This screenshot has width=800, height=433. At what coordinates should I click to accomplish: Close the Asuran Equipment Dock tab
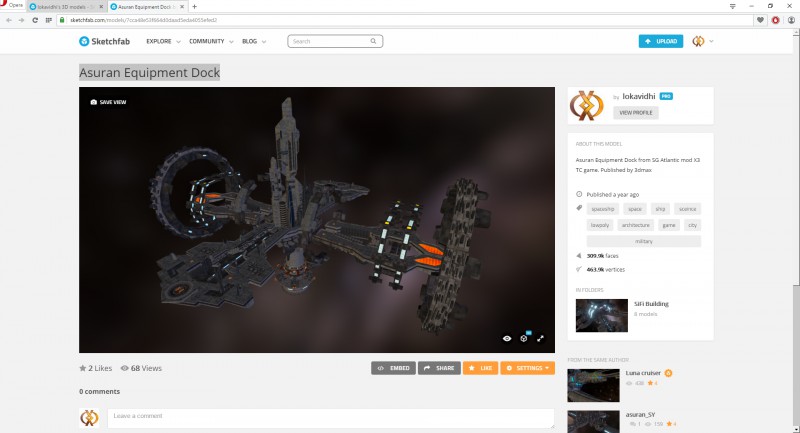182,7
